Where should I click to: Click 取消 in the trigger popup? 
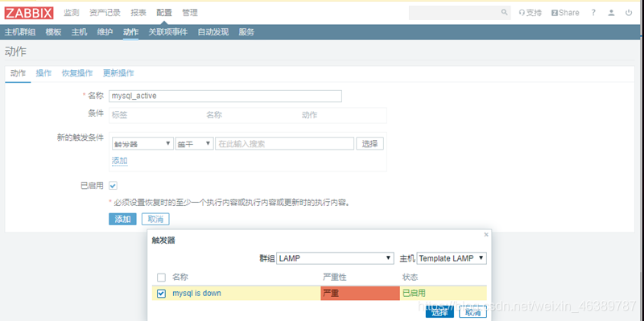tap(473, 313)
